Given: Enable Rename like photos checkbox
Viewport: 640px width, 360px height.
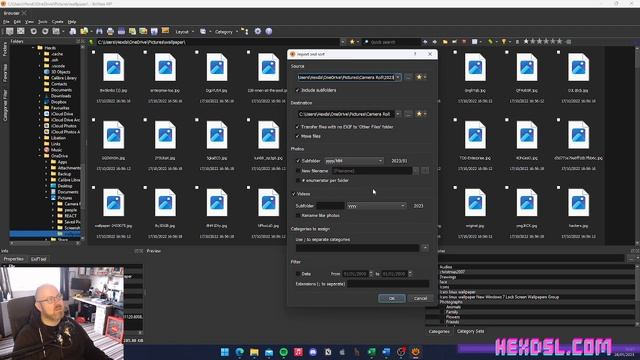Looking at the screenshot, I should (298, 216).
